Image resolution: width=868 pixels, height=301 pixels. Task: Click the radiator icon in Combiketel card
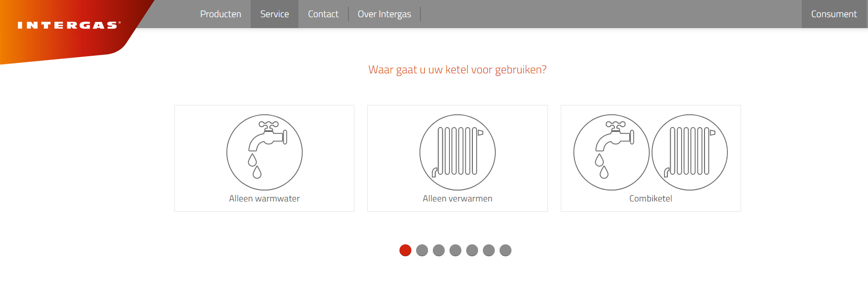tap(690, 152)
